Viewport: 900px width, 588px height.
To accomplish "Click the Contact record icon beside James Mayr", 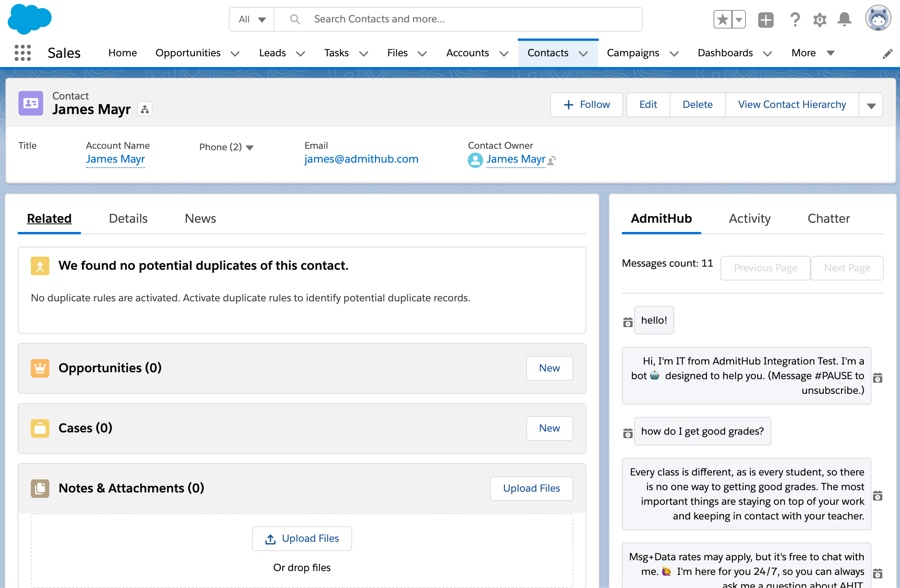I will (31, 103).
